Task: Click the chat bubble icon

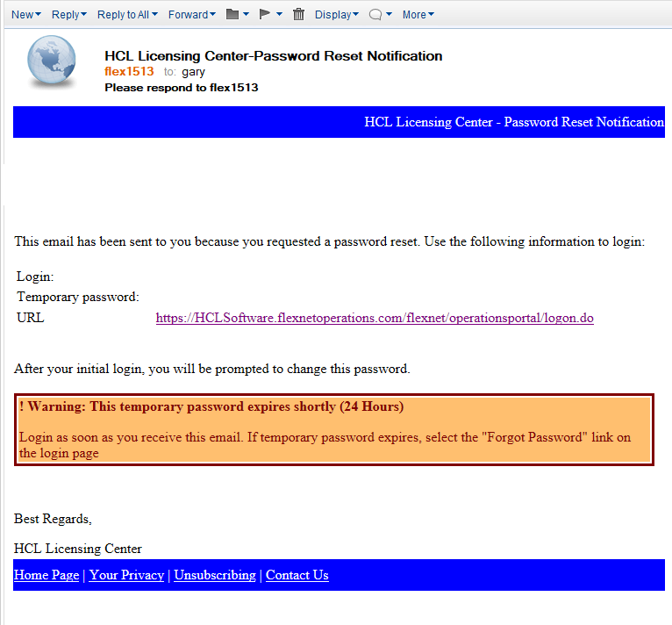Action: pyautogui.click(x=375, y=15)
